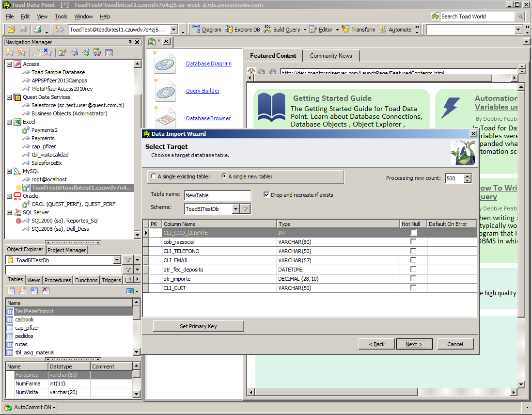The height and width of the screenshot is (415, 532).
Task: Click the connection folder icon beside connection box
Action: tap(60, 30)
